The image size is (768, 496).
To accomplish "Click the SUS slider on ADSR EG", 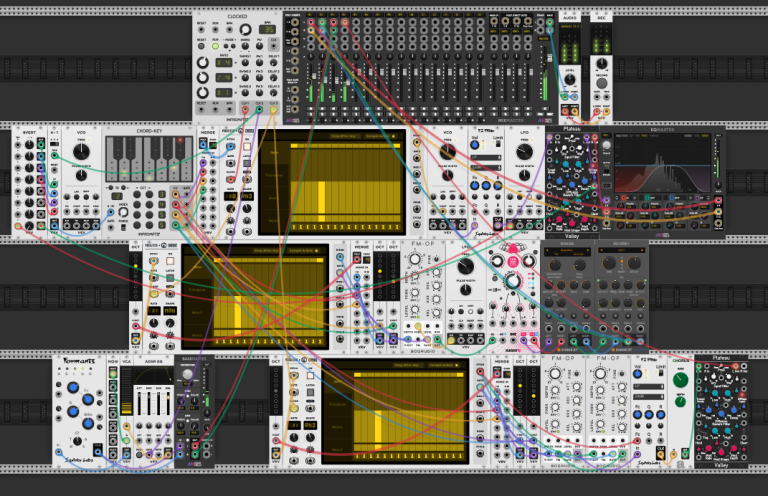I will coord(158,403).
